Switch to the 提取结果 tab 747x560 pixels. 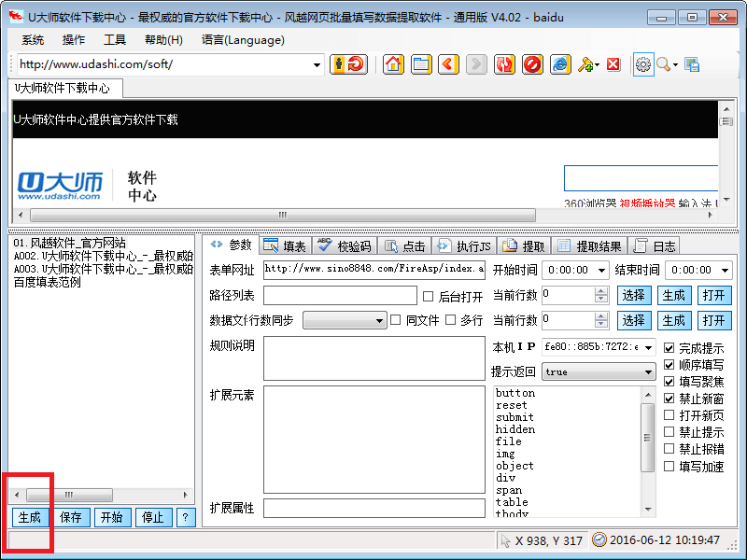[x=589, y=246]
